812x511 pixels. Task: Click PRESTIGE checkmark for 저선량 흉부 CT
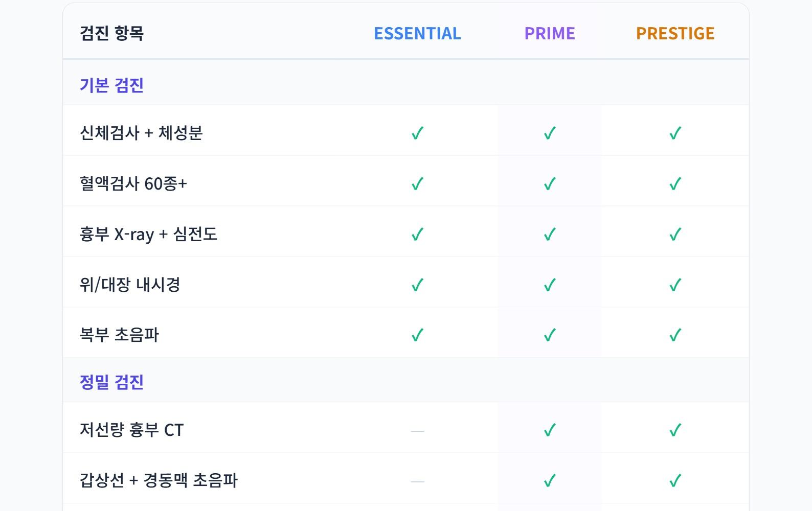(x=675, y=430)
